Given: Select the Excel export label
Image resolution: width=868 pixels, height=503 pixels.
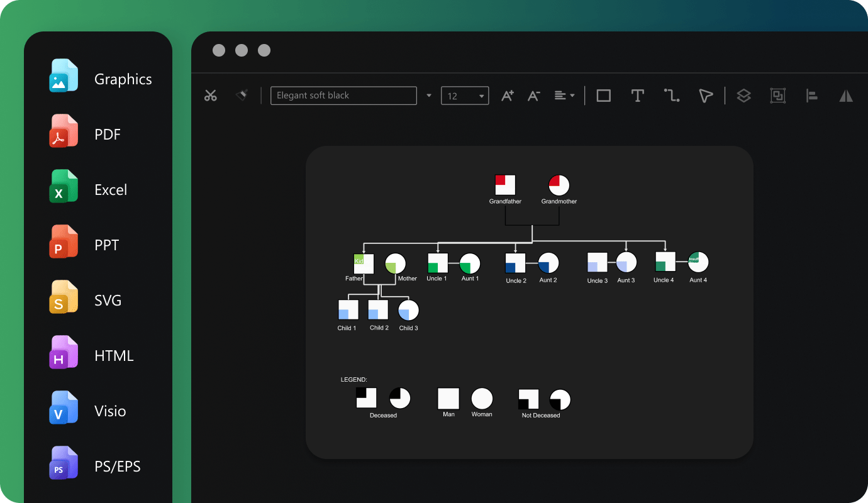Looking at the screenshot, I should tap(111, 190).
